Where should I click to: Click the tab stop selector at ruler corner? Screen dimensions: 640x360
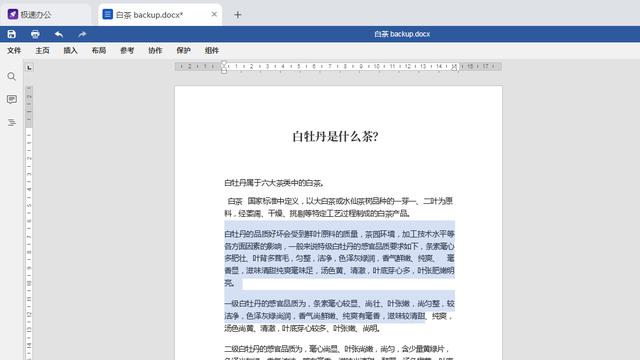[29, 68]
